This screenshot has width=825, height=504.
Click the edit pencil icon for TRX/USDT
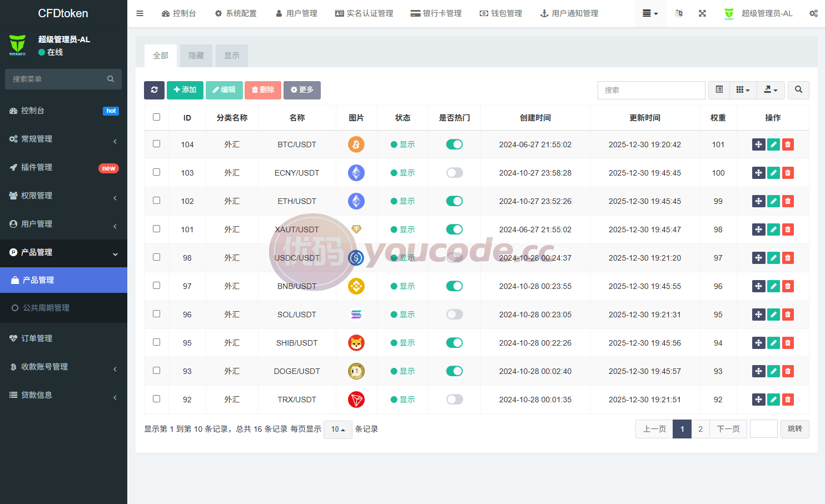coord(773,400)
